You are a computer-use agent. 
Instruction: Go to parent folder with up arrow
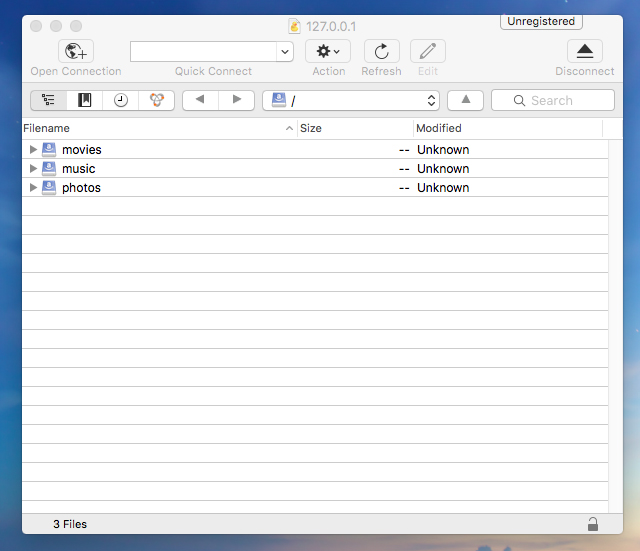pos(465,100)
